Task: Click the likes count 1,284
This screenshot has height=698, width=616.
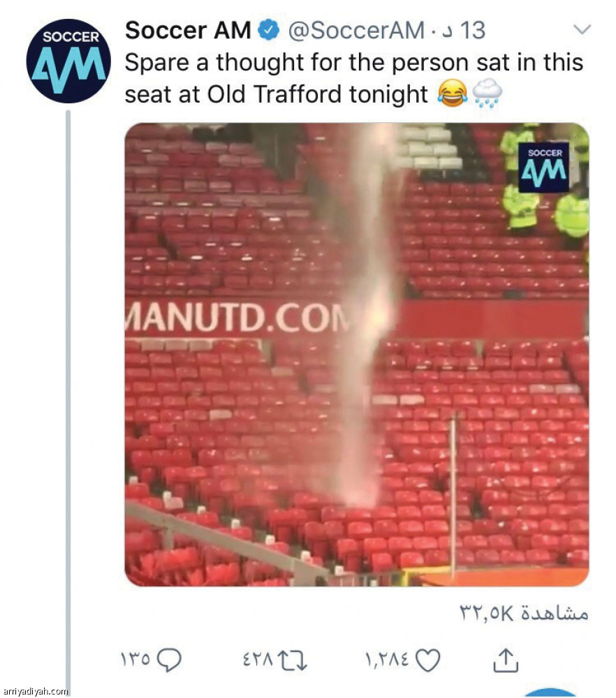Action: (387, 660)
